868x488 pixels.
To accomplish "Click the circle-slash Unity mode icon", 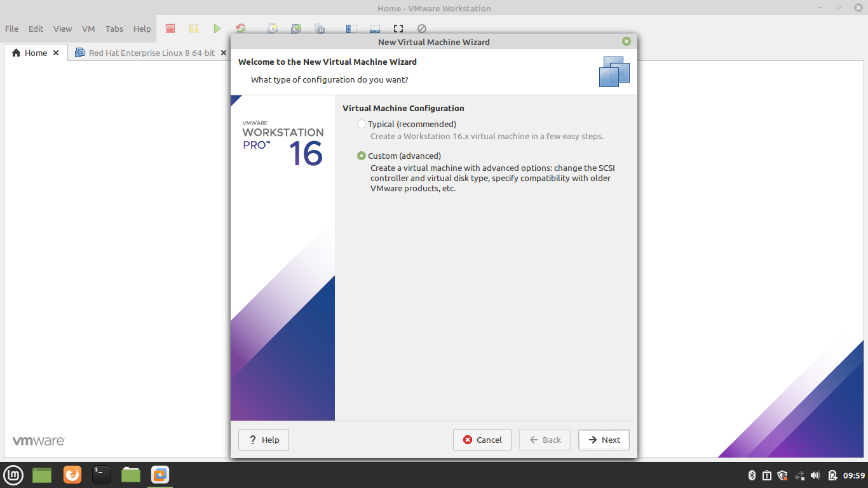I will tap(422, 29).
